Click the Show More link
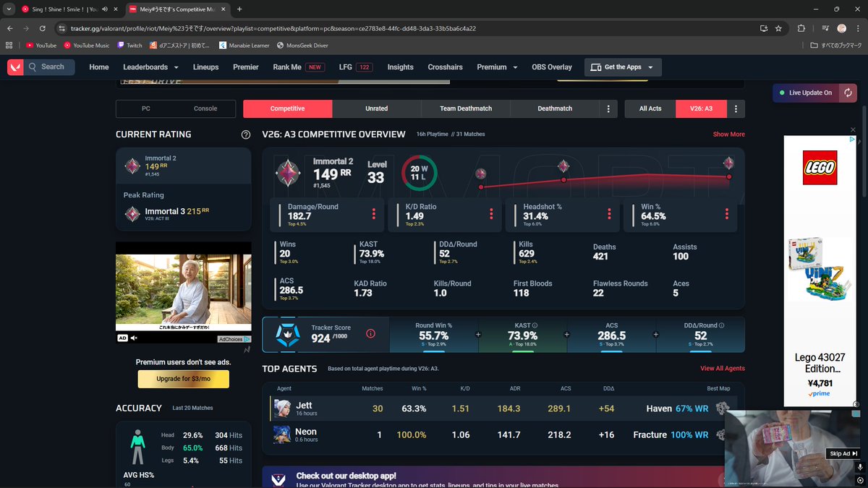This screenshot has width=868, height=488. [x=728, y=134]
